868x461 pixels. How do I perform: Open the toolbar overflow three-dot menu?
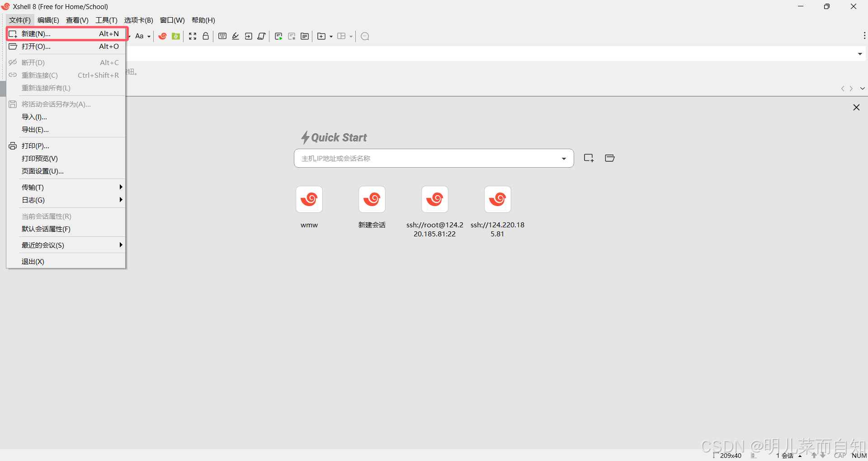(864, 36)
